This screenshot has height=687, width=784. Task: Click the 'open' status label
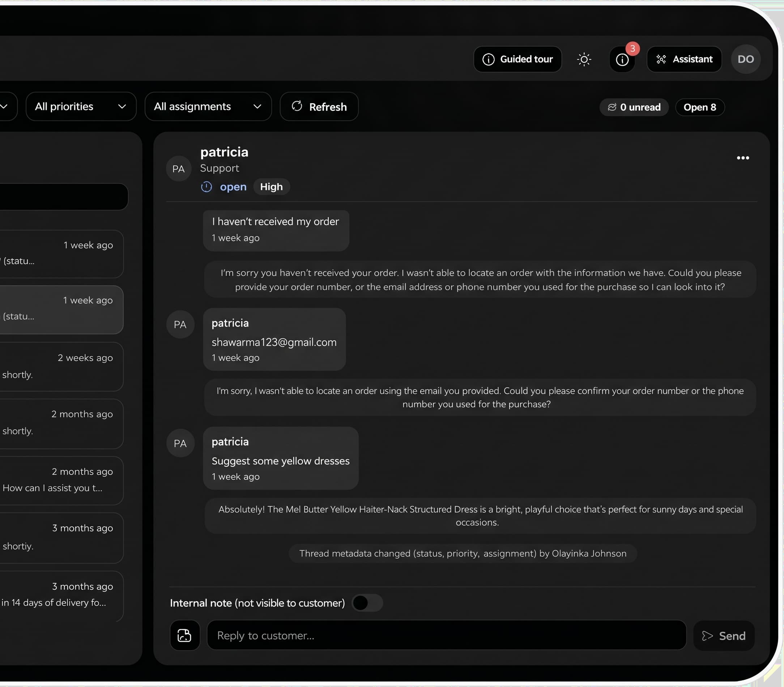point(233,187)
